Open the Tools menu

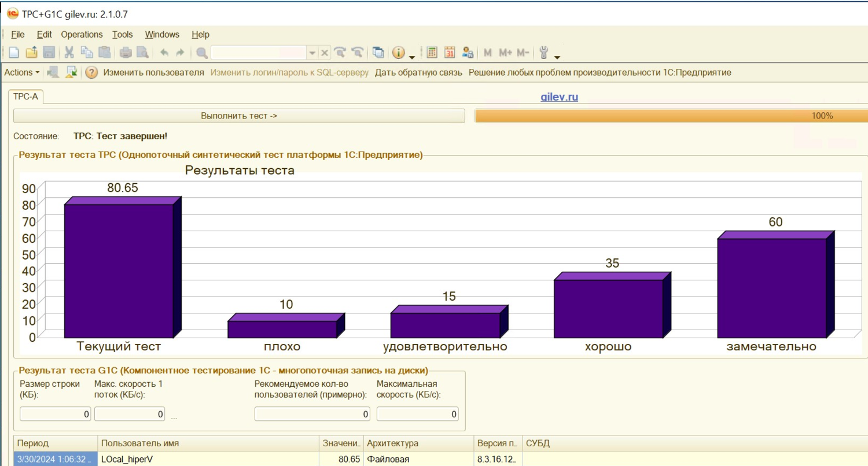point(122,34)
